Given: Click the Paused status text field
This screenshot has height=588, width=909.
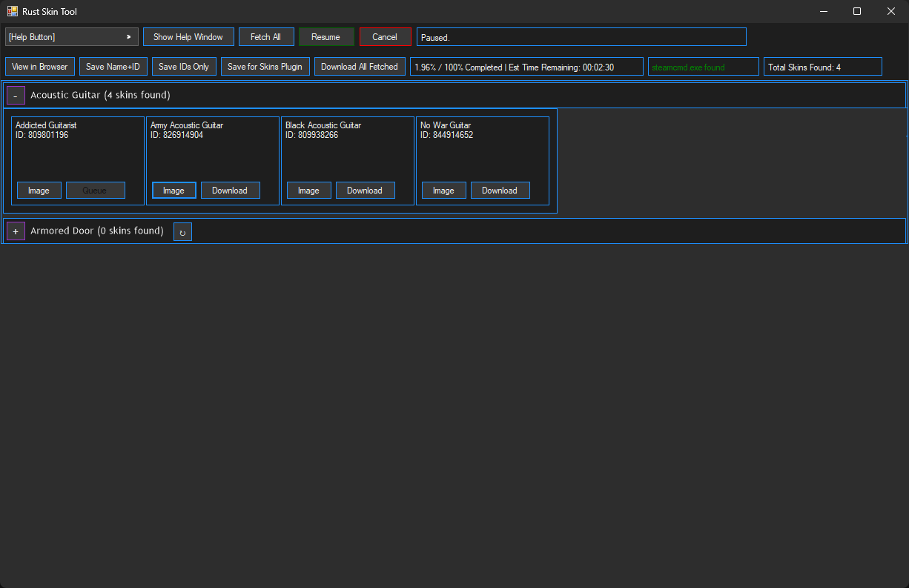Looking at the screenshot, I should pyautogui.click(x=581, y=36).
